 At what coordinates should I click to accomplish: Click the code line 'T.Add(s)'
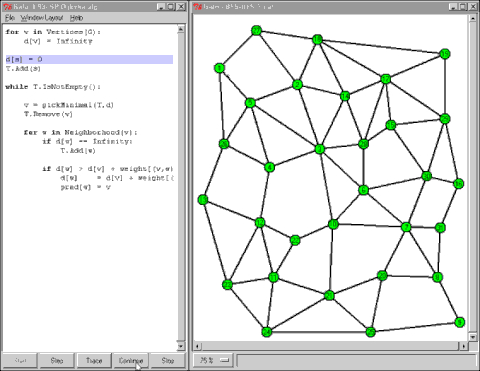click(23, 69)
